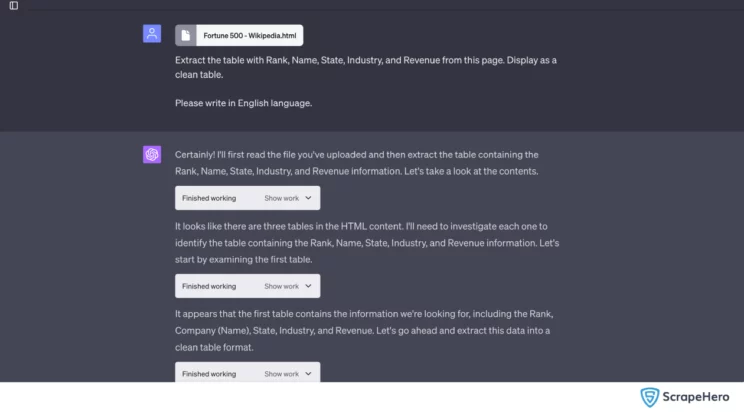The height and width of the screenshot is (413, 744).
Task: Click the reply mentioning three tables in HTML
Action: [367, 243]
